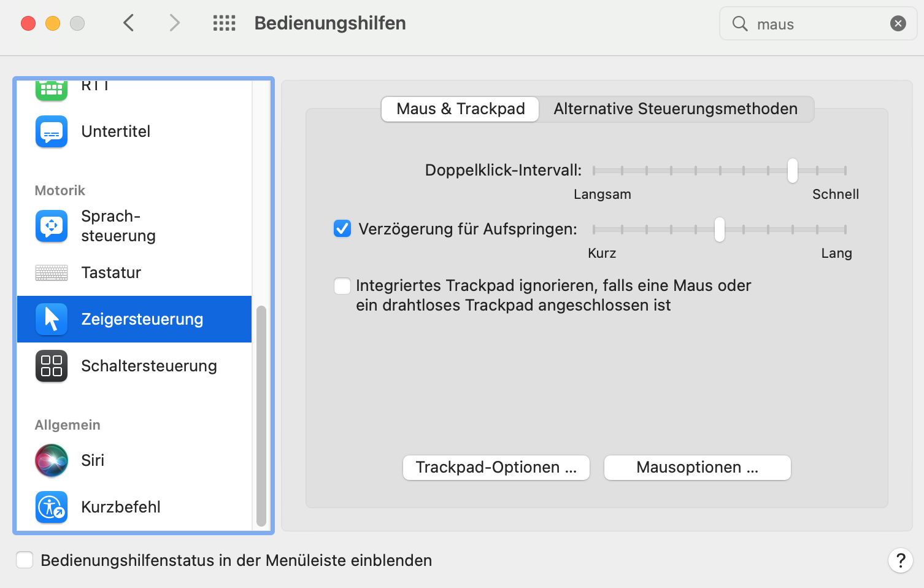
Task: Click the Doppelklick-Intervall slider handle
Action: tap(793, 171)
